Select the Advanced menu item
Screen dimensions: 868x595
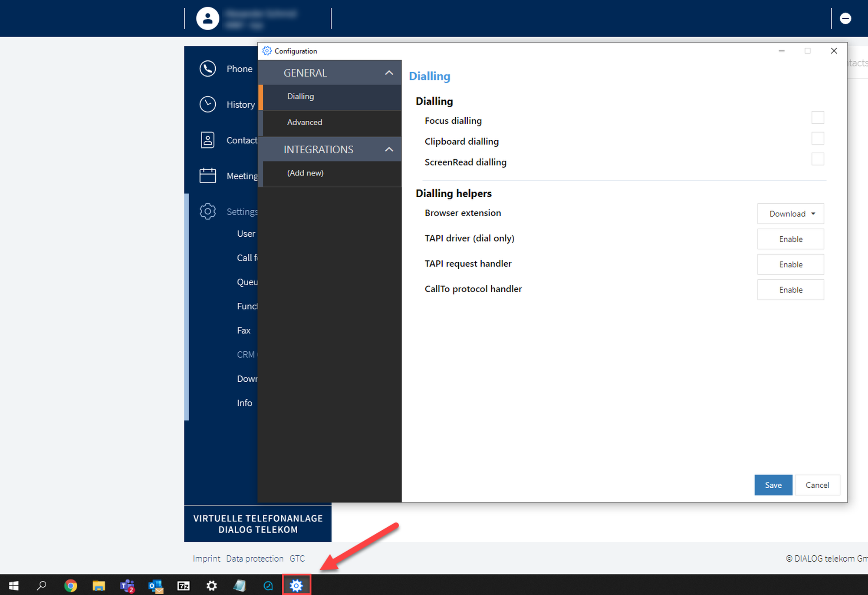coord(305,122)
